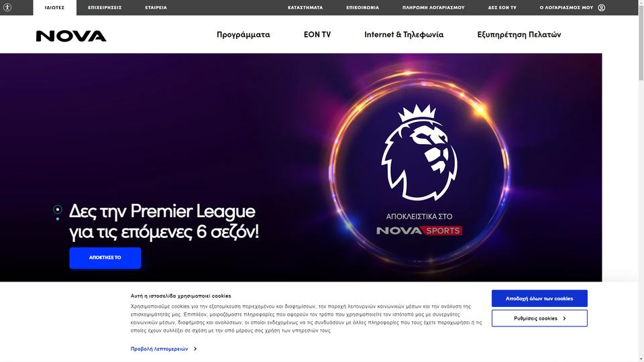
Task: Expand the Εξυπηρέτηση Πελατών menu
Action: [x=519, y=34]
